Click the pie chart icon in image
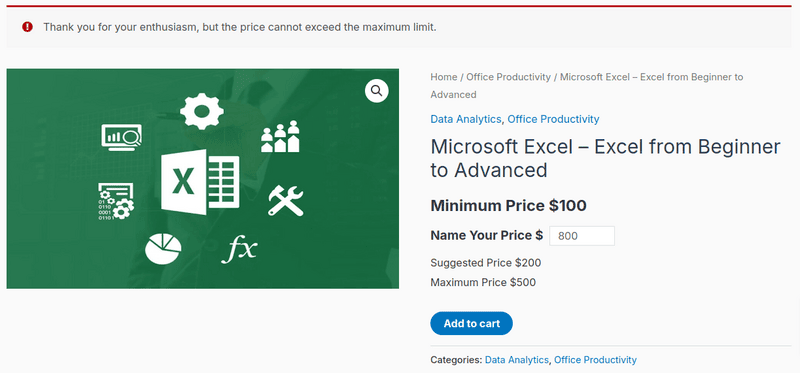Screen dimensions: 800x373 pyautogui.click(x=163, y=248)
